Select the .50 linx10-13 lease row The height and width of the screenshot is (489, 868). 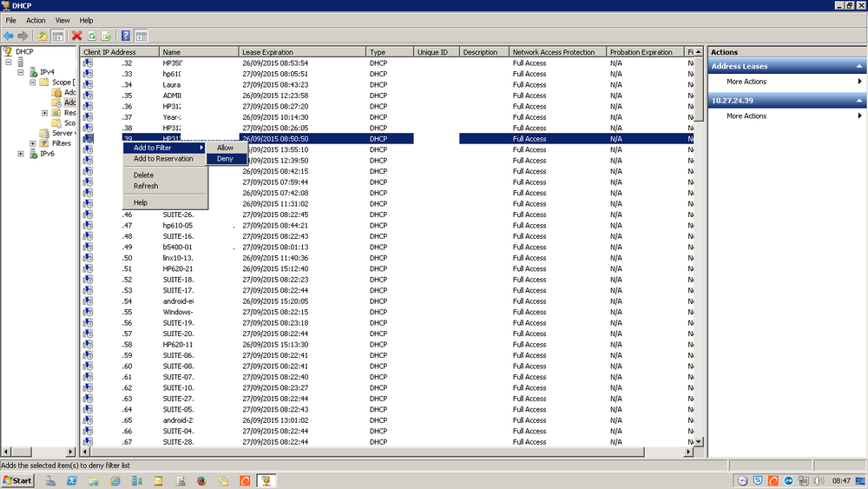(387, 258)
